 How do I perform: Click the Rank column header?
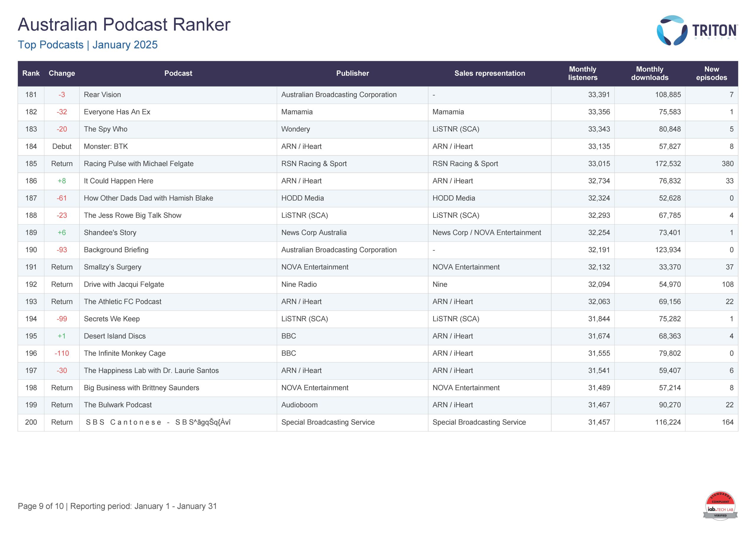(x=31, y=73)
